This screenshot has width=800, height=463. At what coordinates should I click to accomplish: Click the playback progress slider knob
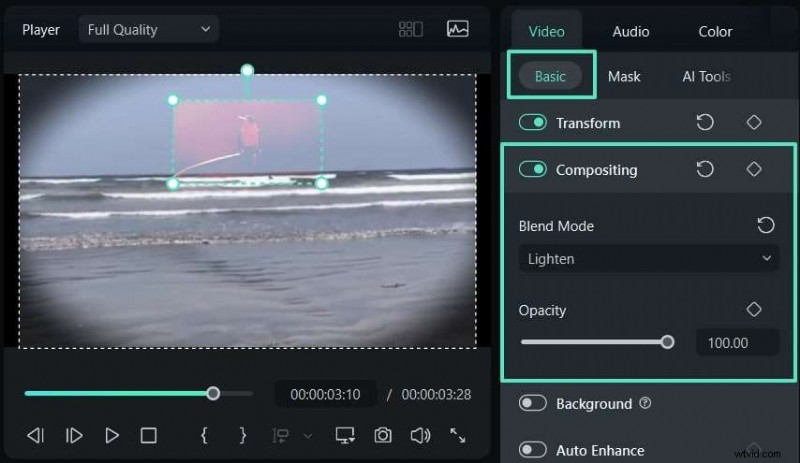[213, 394]
